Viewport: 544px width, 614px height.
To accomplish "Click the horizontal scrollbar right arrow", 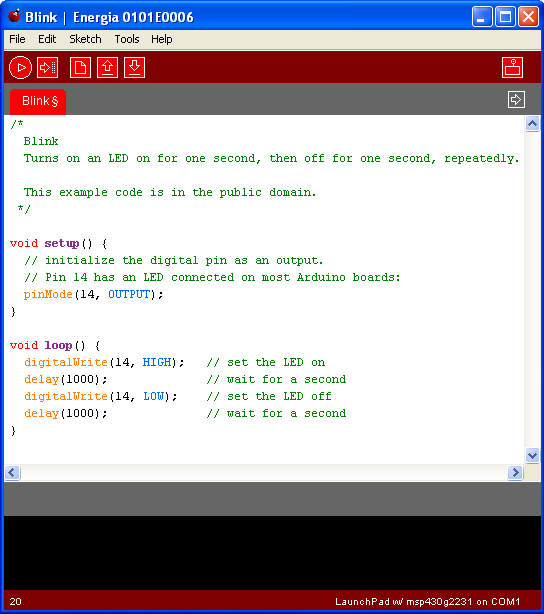I will pos(515,473).
